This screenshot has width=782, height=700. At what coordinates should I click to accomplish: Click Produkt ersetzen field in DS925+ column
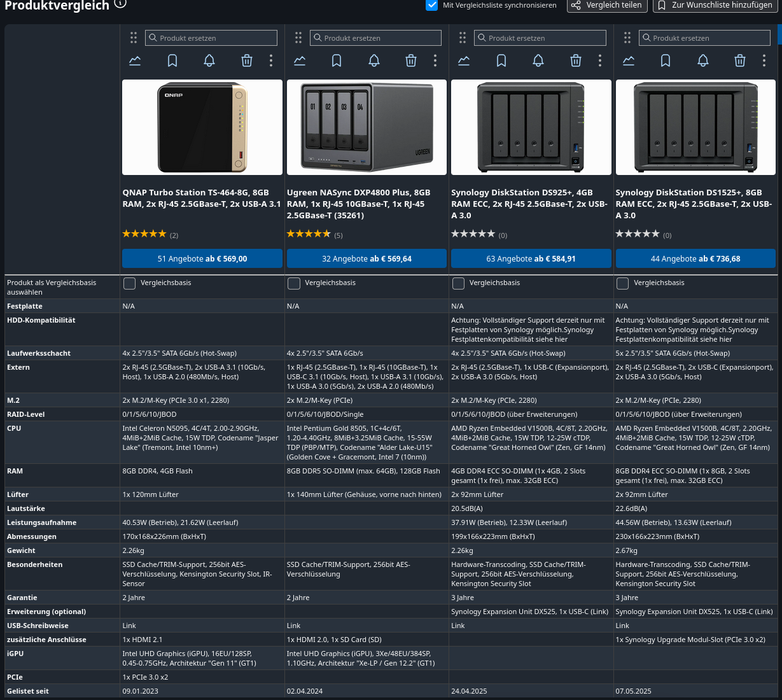click(x=540, y=38)
